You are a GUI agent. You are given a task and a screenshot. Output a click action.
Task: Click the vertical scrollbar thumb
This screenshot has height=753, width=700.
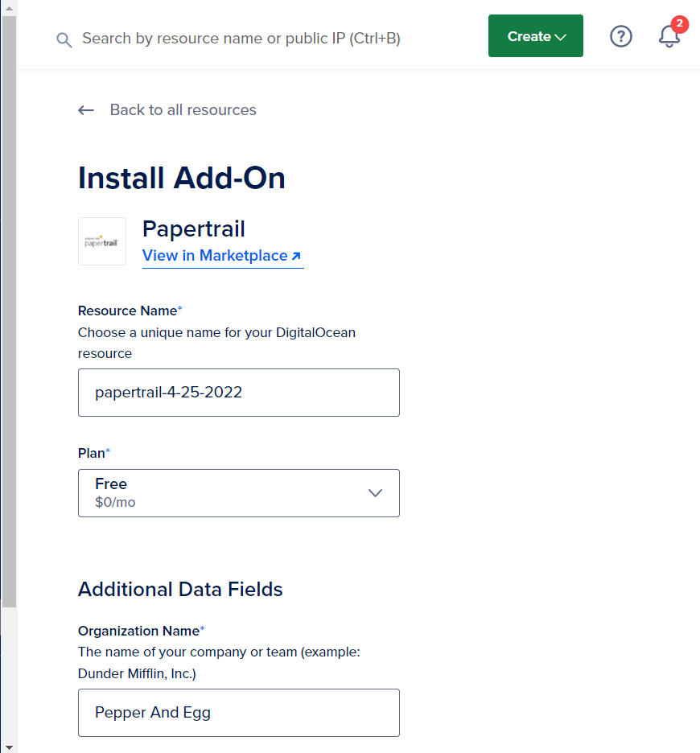click(9, 312)
